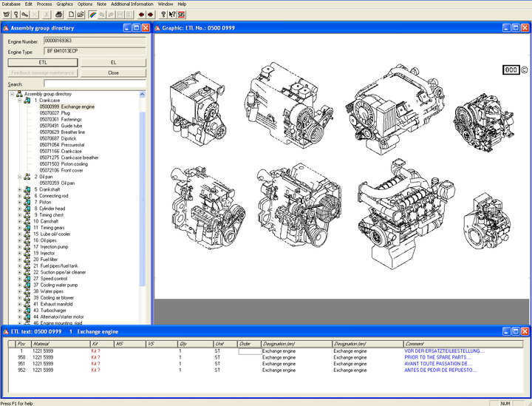Click the top-left engine drawing

[198, 108]
